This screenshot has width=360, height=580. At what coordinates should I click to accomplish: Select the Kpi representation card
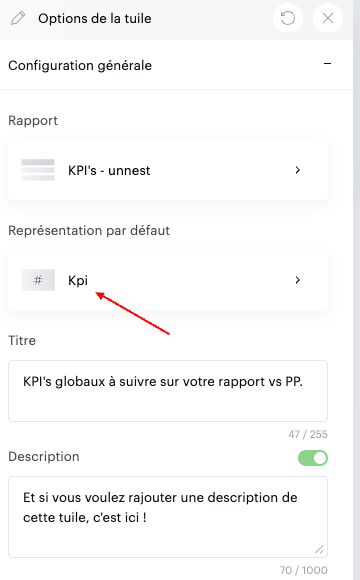168,280
